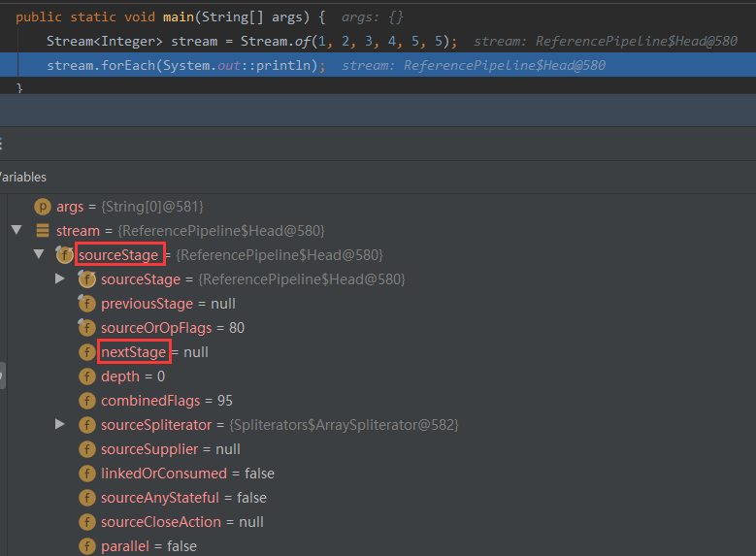The width and height of the screenshot is (756, 556).
Task: Click the String[0]@581 value text
Action: tap(152, 207)
